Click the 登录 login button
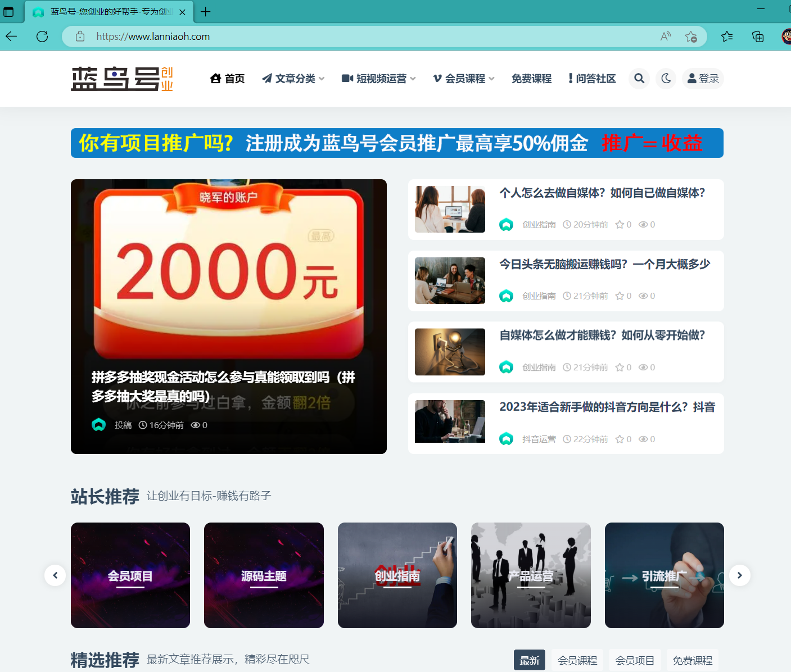The height and width of the screenshot is (672, 791). 703,79
